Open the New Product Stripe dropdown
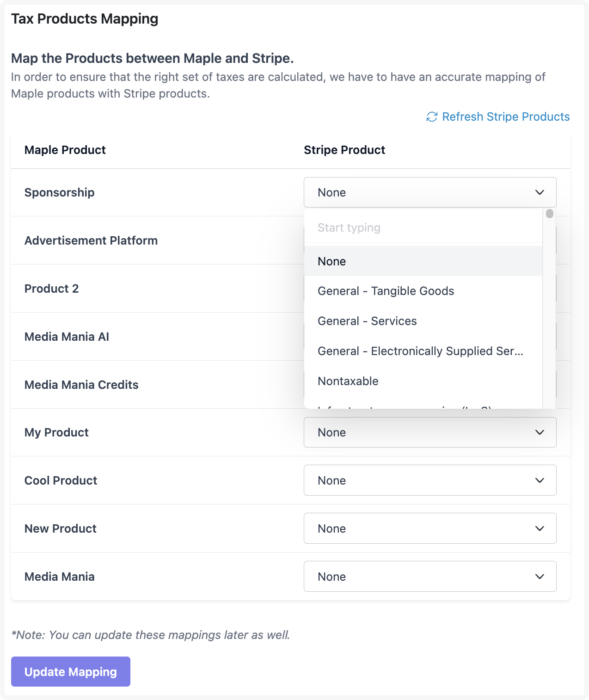 click(429, 528)
